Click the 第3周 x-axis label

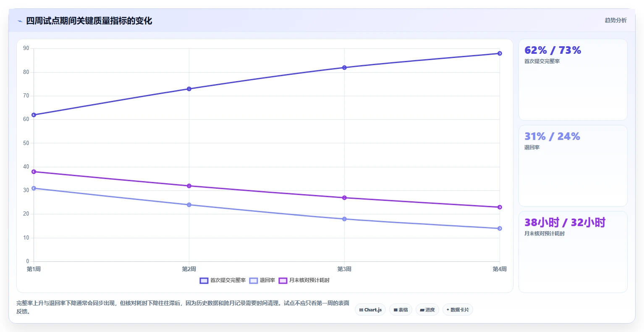pos(344,269)
